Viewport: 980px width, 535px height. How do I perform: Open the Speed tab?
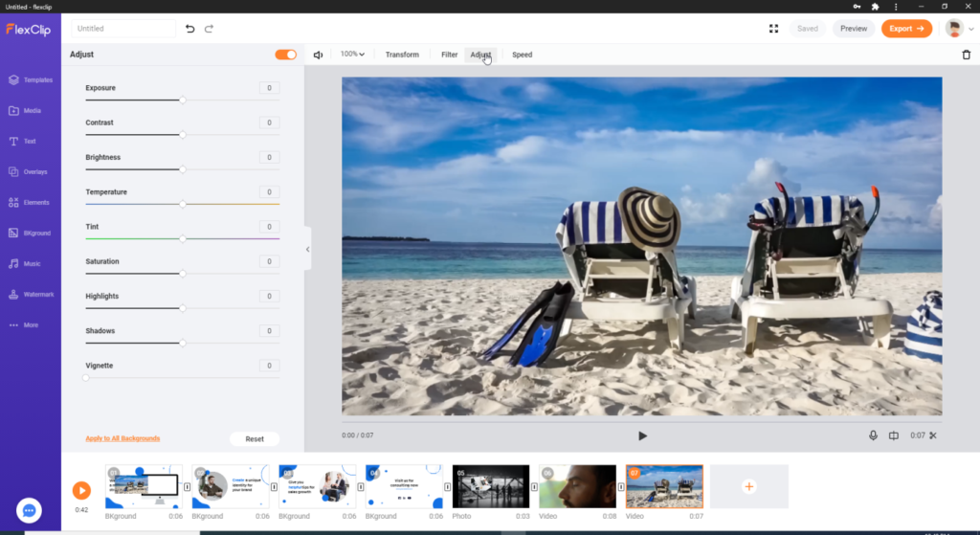pyautogui.click(x=522, y=55)
